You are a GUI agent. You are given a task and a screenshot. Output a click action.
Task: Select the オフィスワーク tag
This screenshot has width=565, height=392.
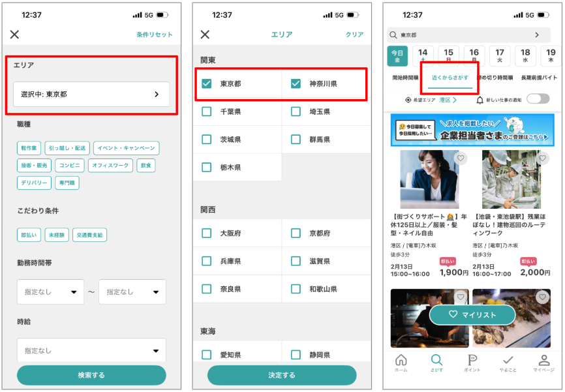click(110, 166)
